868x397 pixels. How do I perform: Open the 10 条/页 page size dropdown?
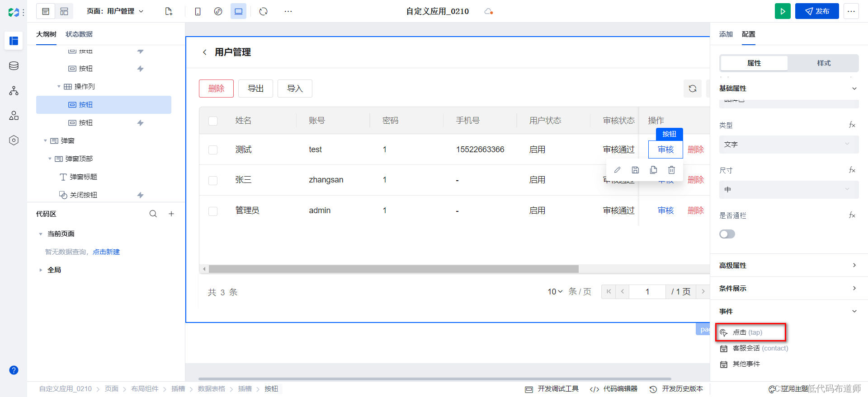pyautogui.click(x=555, y=292)
